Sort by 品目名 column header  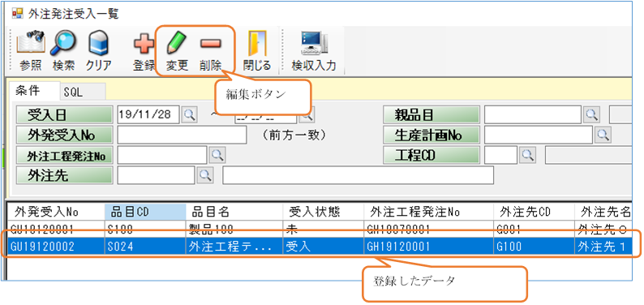coord(234,212)
